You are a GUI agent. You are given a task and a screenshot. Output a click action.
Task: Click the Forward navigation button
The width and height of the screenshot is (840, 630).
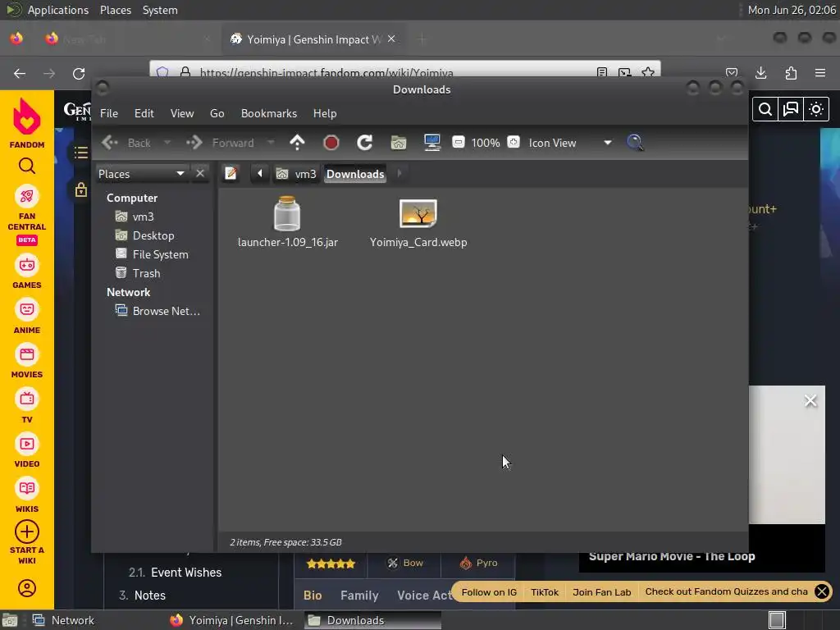tap(220, 143)
